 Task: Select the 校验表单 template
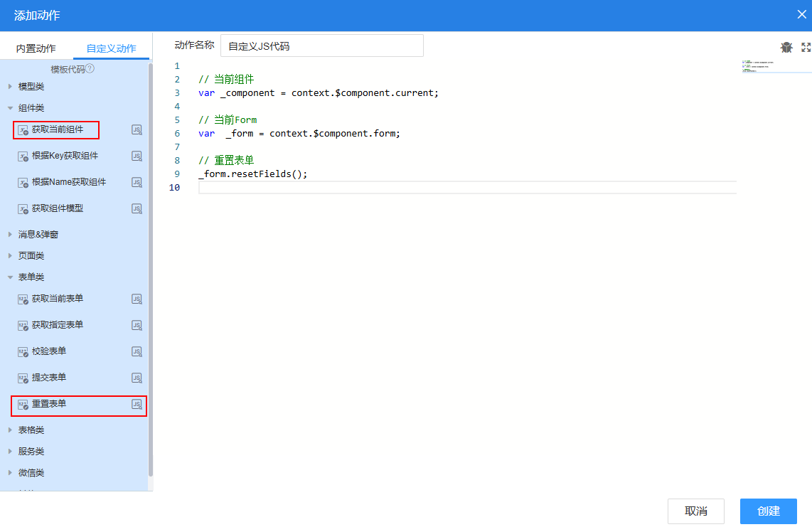coord(49,351)
